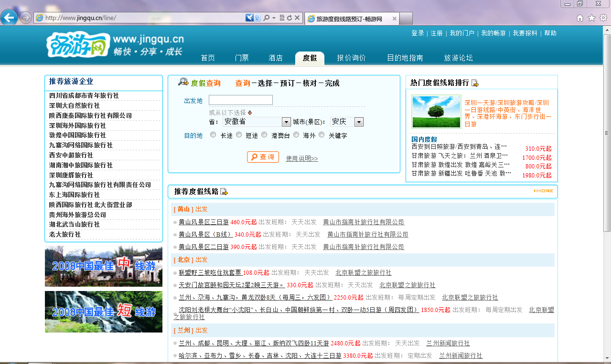The width and height of the screenshot is (611, 364).
Task: Open the 酒店 navigation tab
Action: pyautogui.click(x=276, y=58)
